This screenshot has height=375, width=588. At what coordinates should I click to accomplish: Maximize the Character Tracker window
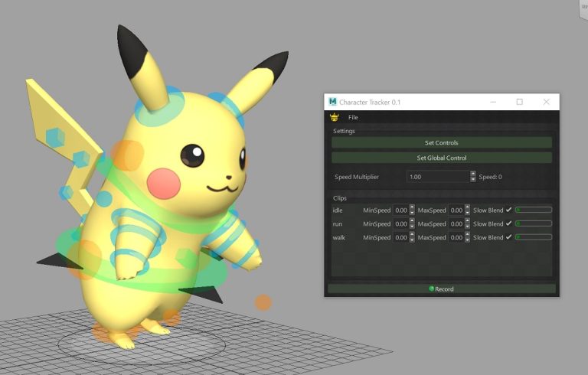[519, 102]
